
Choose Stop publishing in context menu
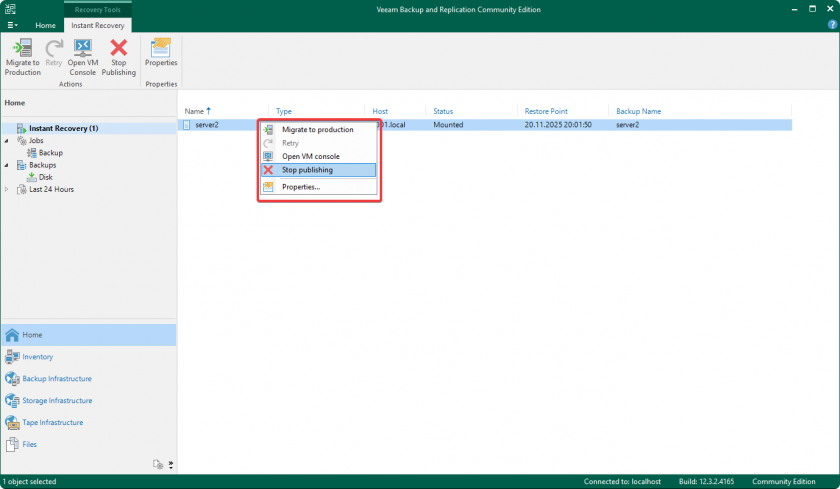[x=307, y=170]
